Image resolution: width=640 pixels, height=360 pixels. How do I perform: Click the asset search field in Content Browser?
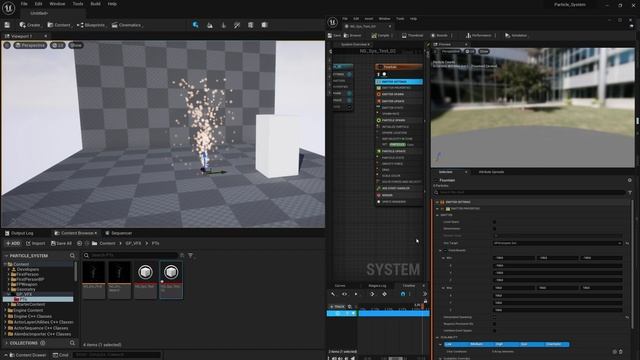[130, 256]
